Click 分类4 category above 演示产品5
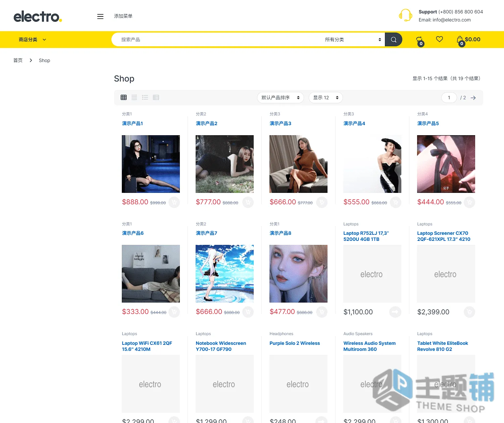This screenshot has width=504, height=423. tap(422, 114)
